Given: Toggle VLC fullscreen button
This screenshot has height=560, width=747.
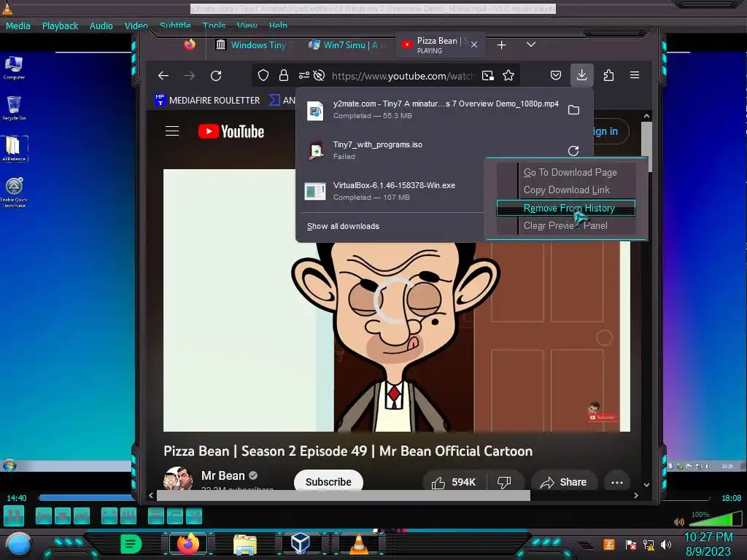Looking at the screenshot, I should coord(109,516).
